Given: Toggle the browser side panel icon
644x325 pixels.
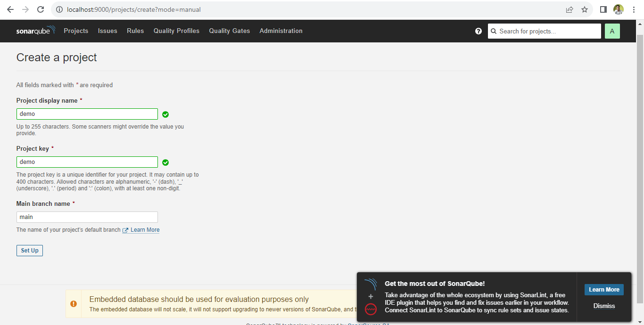Looking at the screenshot, I should [603, 9].
